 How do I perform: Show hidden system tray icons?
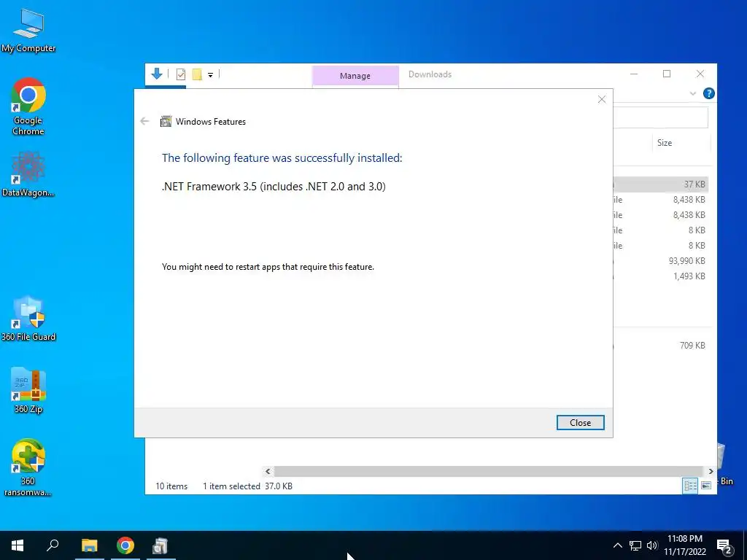point(617,545)
